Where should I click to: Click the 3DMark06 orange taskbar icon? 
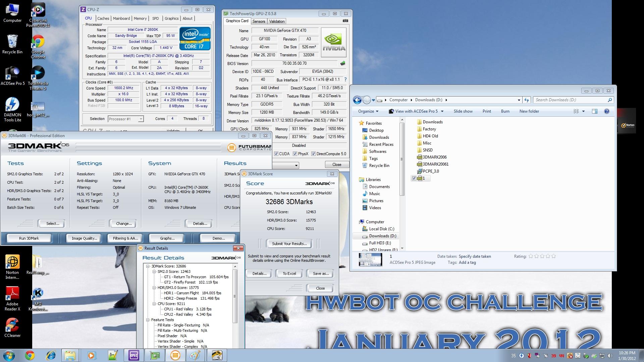(175, 355)
